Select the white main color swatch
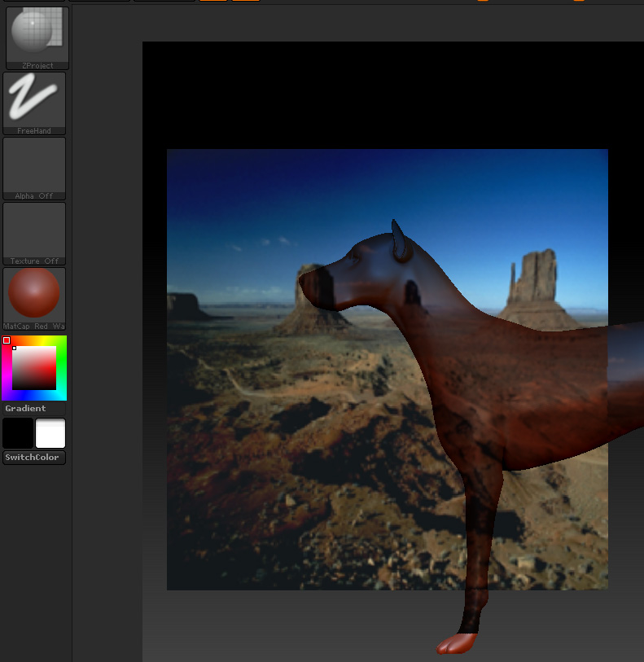This screenshot has width=644, height=662. click(x=50, y=432)
